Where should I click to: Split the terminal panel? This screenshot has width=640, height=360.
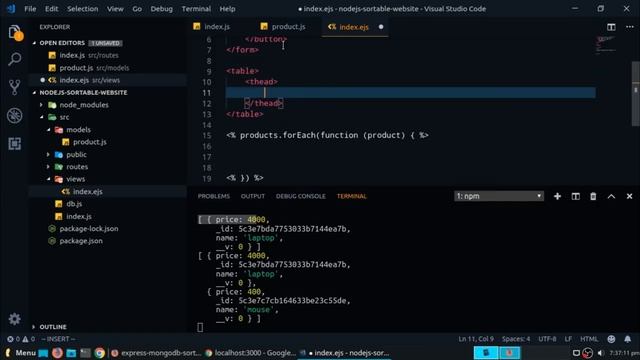point(576,196)
